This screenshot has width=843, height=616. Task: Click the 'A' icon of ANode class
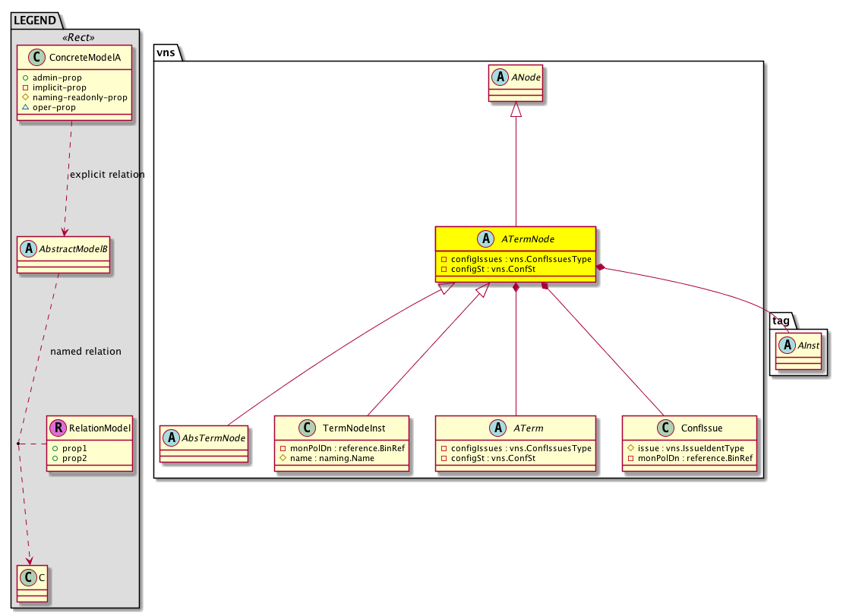[500, 76]
